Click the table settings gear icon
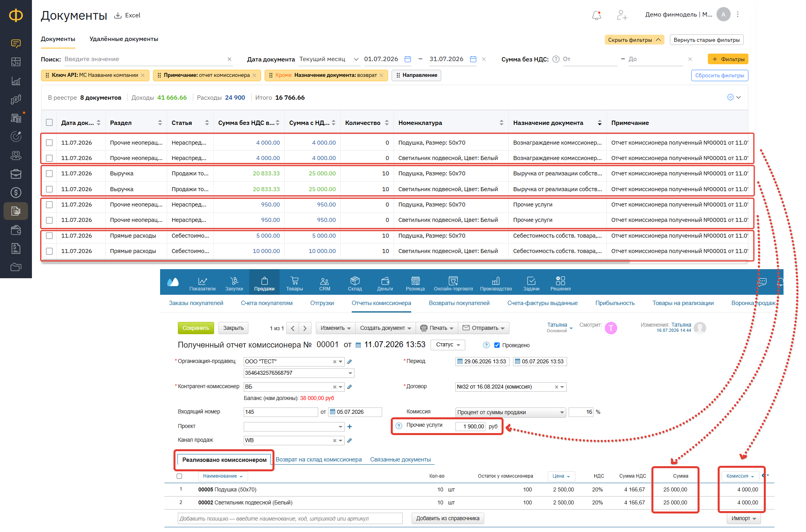Viewport: 806px width, 532px height. pyautogui.click(x=730, y=97)
